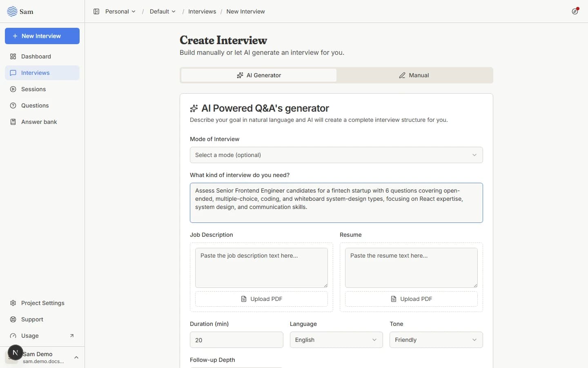Image resolution: width=588 pixels, height=368 pixels.
Task: Open the Mode of Interview select
Action: (336, 155)
